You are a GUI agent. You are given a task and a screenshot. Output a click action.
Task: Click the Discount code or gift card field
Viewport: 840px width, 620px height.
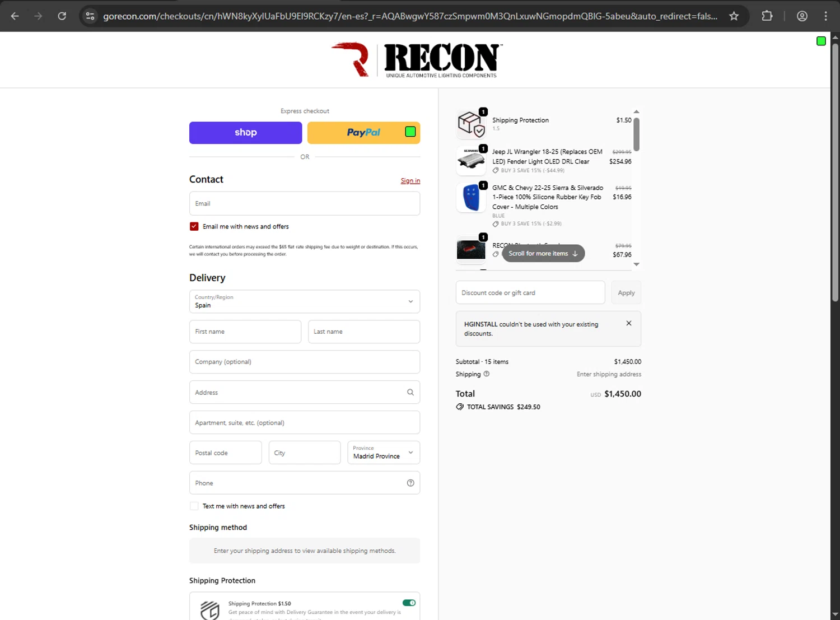tap(530, 292)
